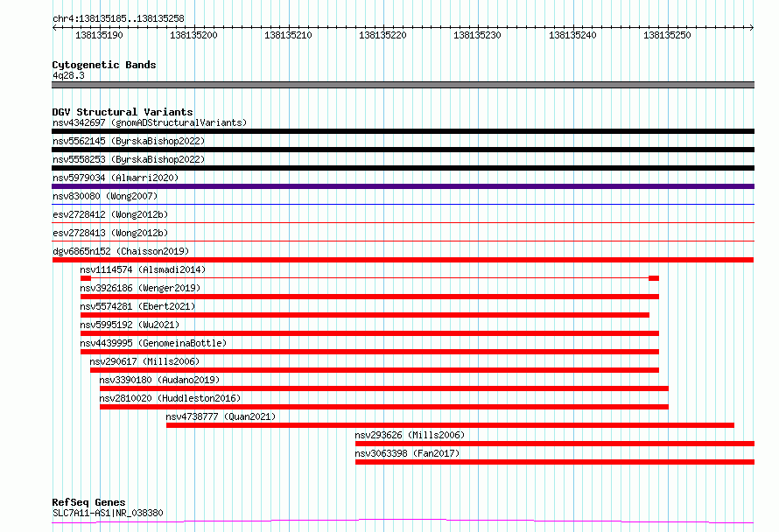This screenshot has height=532, width=779.
Task: Click the red bar under nsv4439995
Action: [369, 352]
